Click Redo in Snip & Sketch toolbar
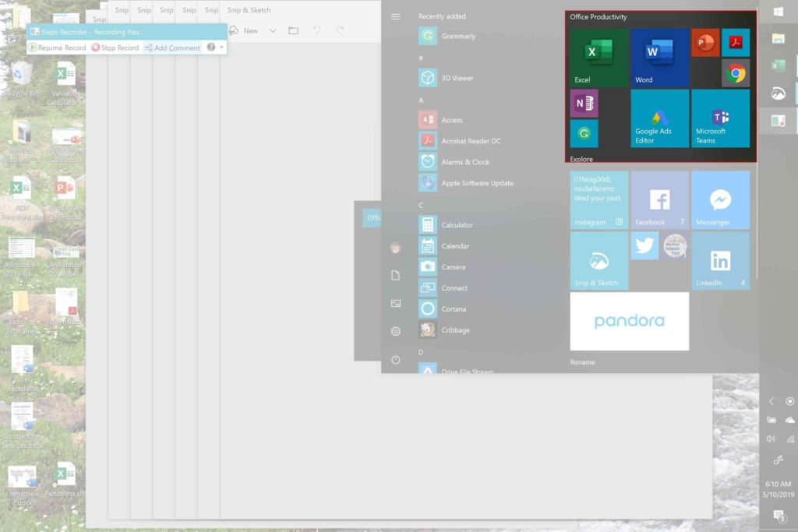798x532 pixels. (340, 30)
